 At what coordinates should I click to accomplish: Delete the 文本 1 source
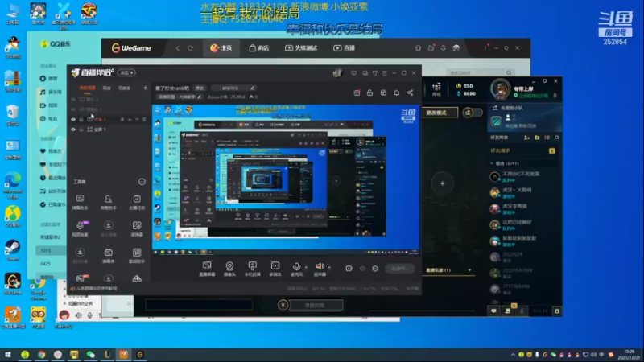[x=144, y=119]
